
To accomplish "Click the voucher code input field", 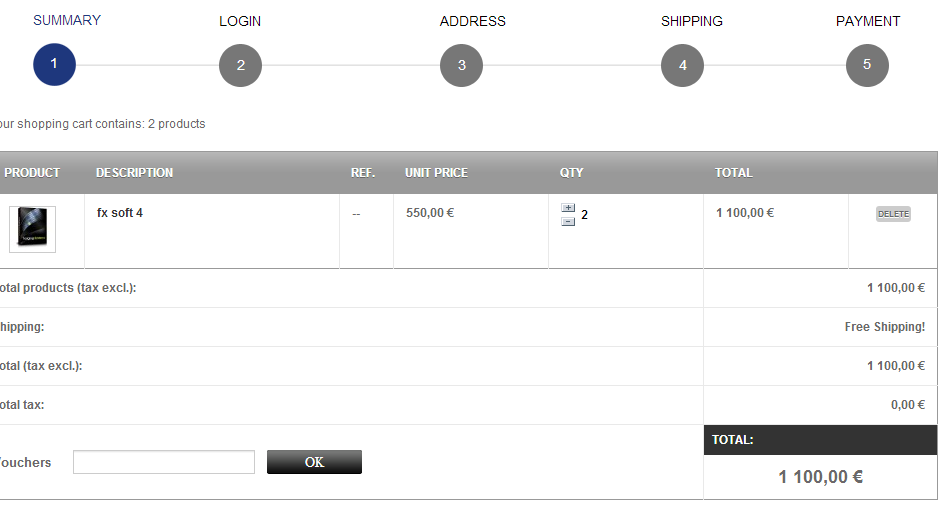I will [164, 462].
